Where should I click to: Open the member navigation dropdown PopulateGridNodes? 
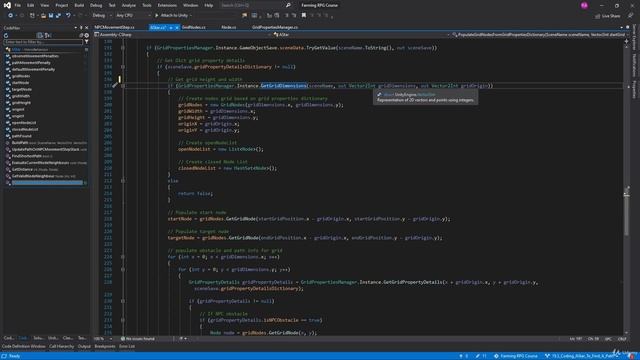pyautogui.click(x=540, y=35)
